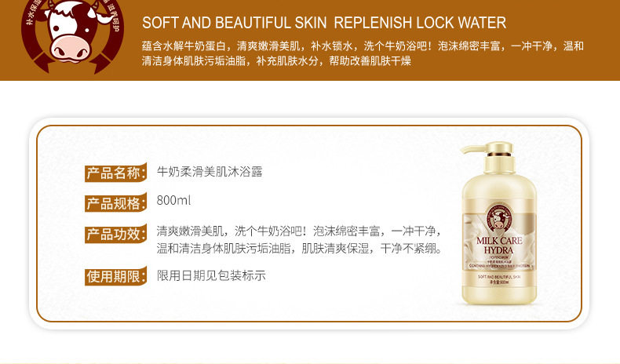Click the REPLENISH LOCK WATER heading text
Viewport: 620px width, 364px height.
(x=420, y=23)
